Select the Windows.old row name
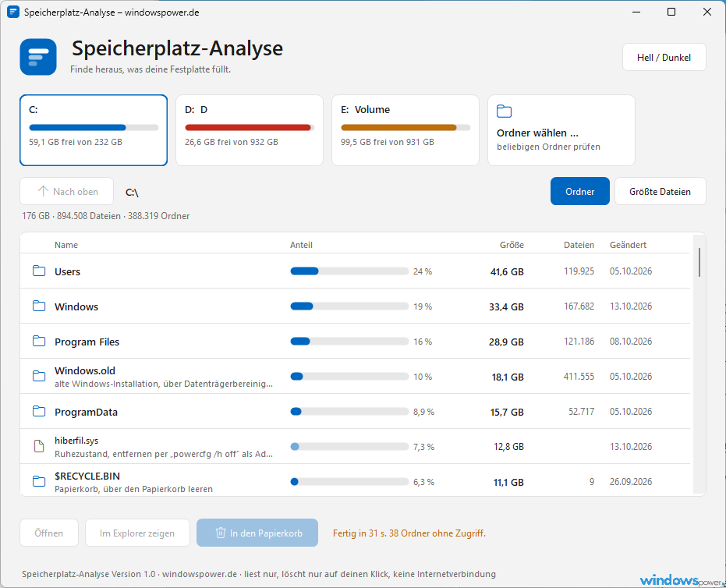726x588 pixels. point(85,371)
